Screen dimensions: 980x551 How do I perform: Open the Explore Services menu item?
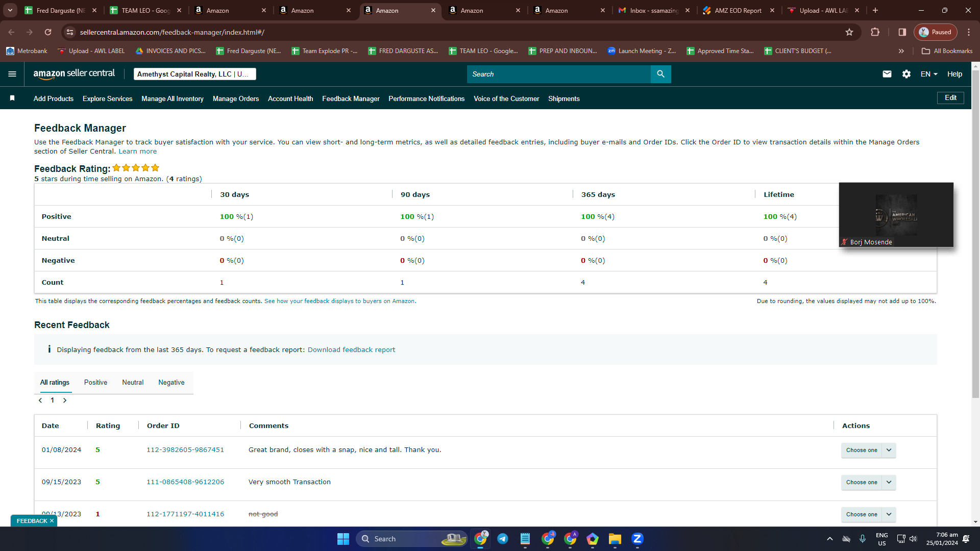[x=107, y=99]
